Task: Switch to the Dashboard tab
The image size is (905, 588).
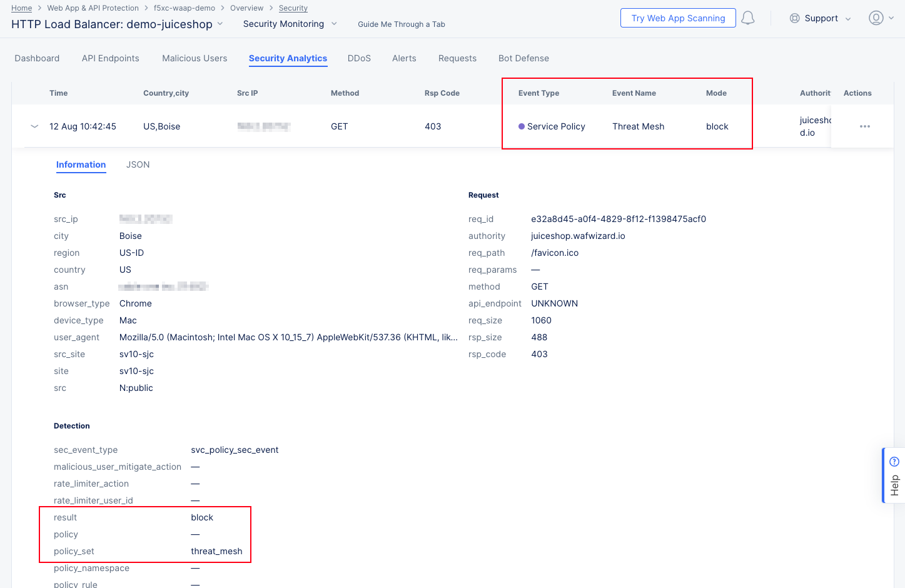Action: click(36, 58)
